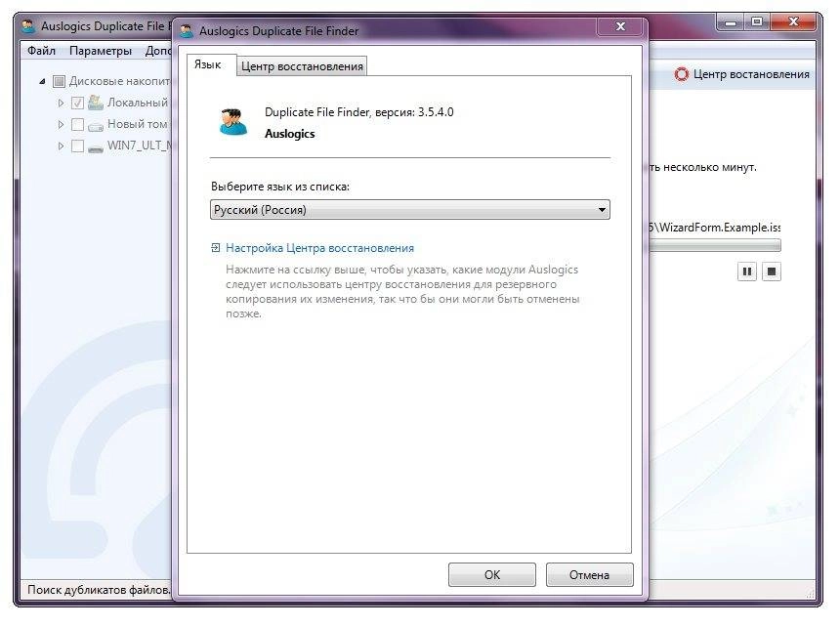This screenshot has width=840, height=626.
Task: Click the OK button
Action: pos(491,574)
